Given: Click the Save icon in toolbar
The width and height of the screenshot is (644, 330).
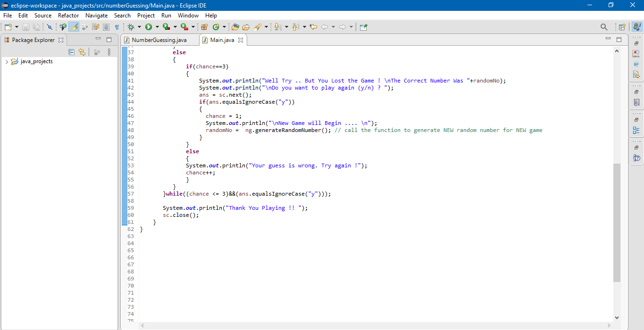Looking at the screenshot, I should 25,27.
